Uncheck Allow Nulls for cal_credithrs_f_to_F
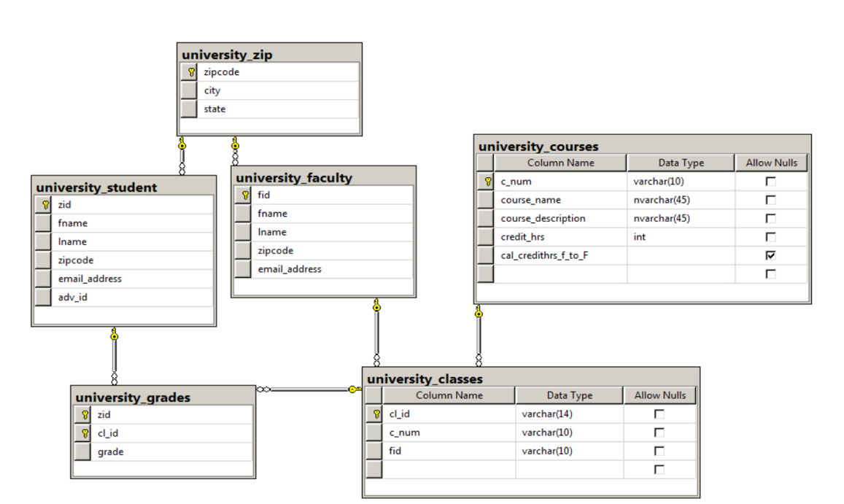Viewport: 844px width, 504px height. 771,255
